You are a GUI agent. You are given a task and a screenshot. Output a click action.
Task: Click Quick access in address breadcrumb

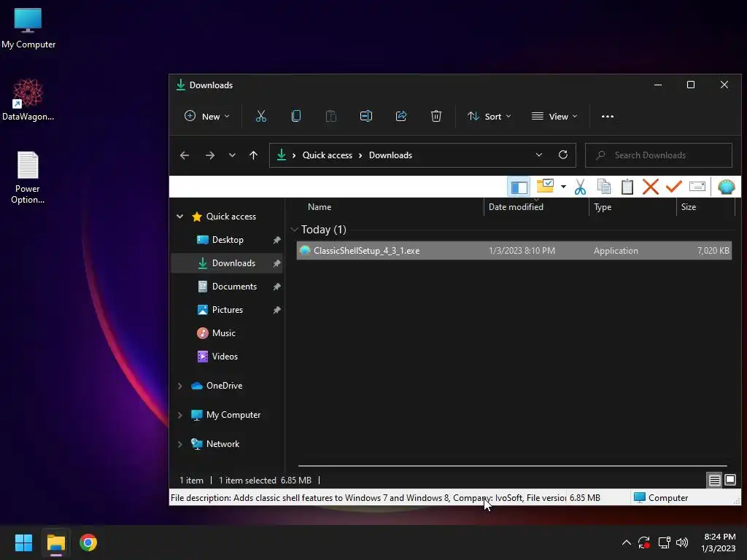tap(328, 155)
